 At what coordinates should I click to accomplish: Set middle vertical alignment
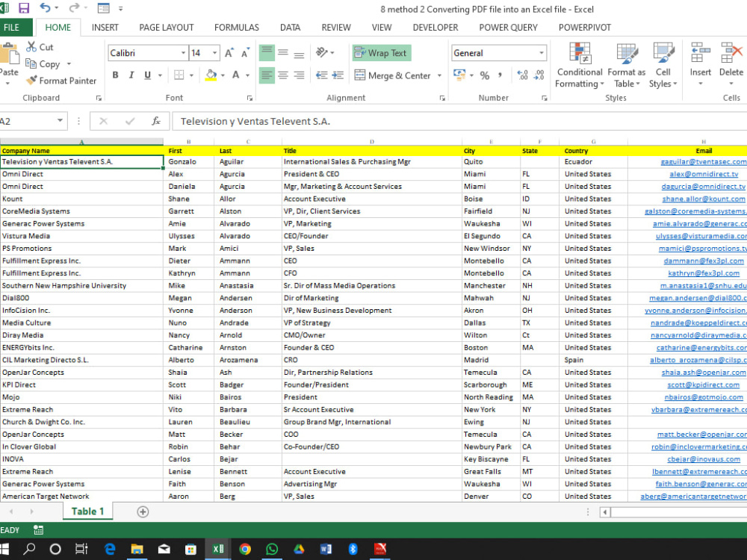pos(283,53)
